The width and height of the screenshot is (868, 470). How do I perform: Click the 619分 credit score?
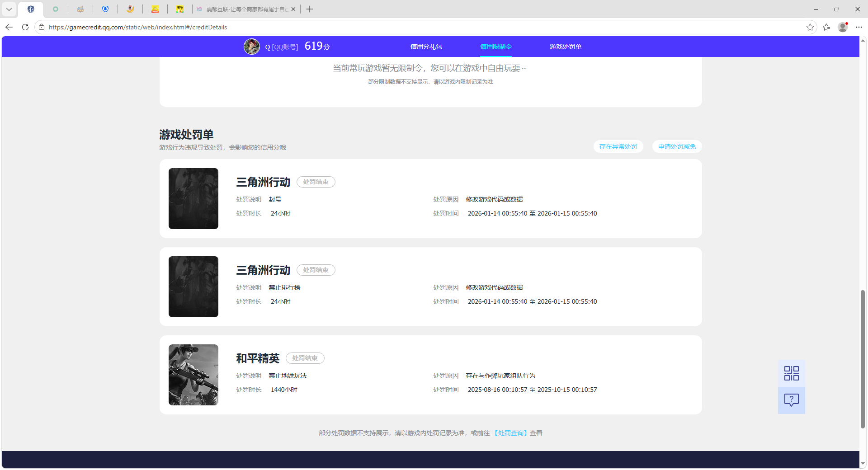pos(317,46)
